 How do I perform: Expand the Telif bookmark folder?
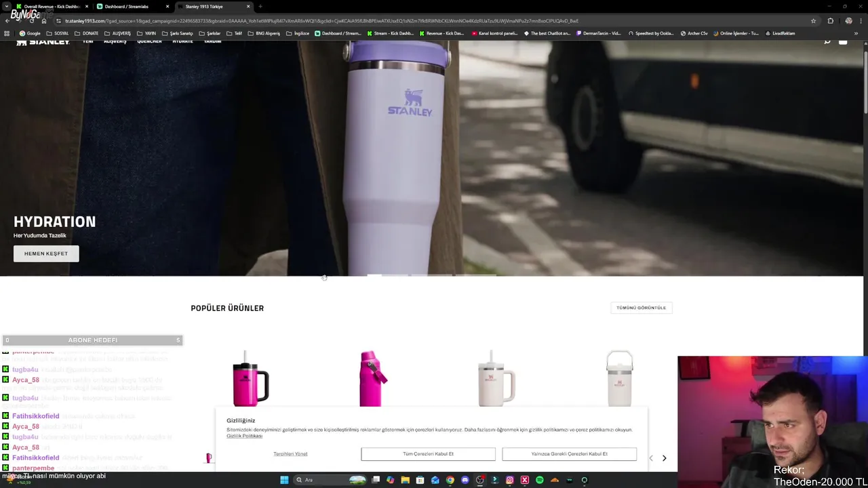point(234,33)
